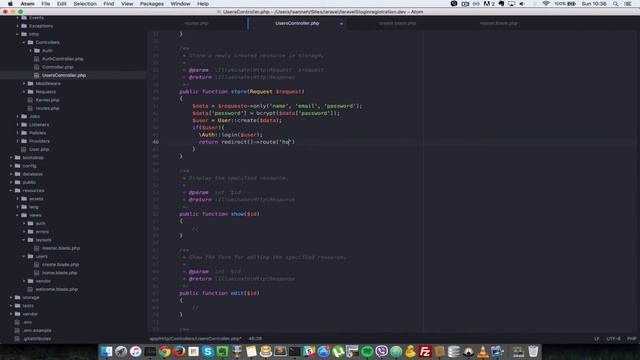Click line number 46 in the gutter
Viewport: 640px width, 360px height.
(156, 142)
